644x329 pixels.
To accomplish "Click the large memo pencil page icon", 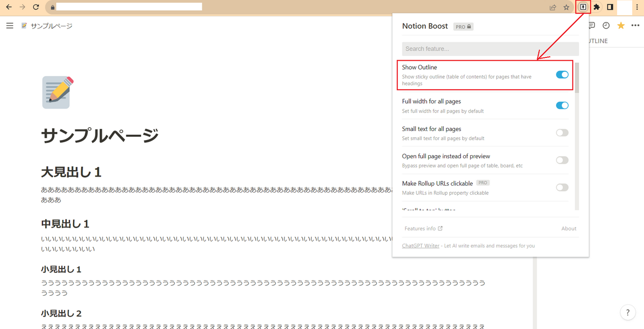I will pos(56,92).
